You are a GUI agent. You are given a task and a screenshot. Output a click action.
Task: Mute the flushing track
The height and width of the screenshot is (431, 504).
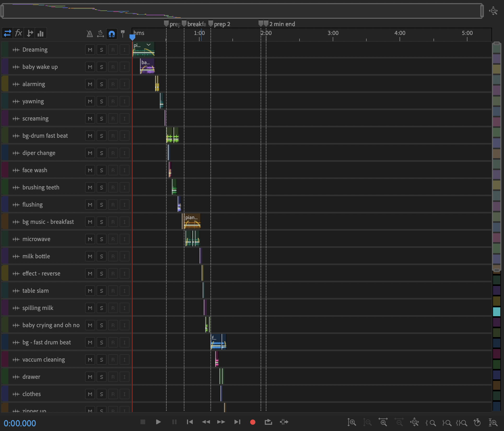[90, 205]
